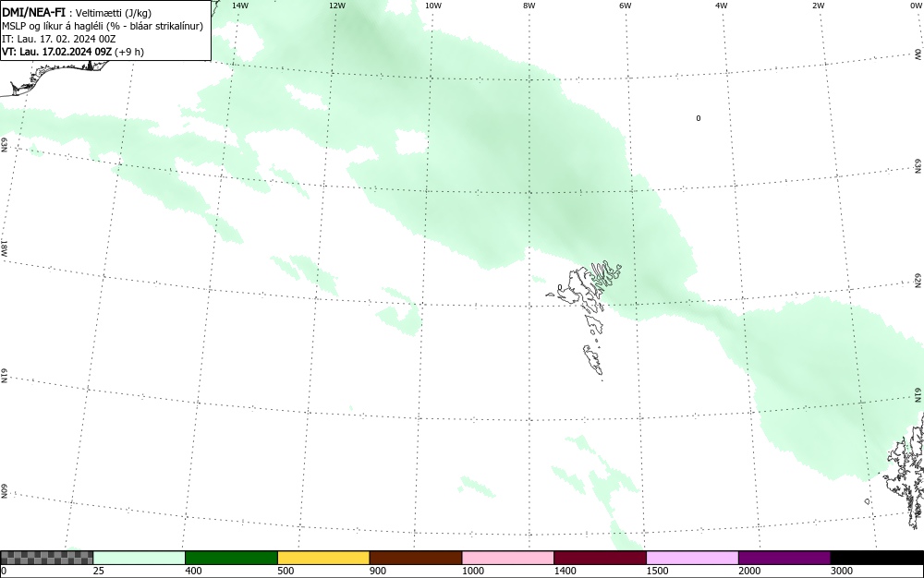Click the checkered gray 0–25 legend swatch
The height and width of the screenshot is (578, 924).
46,558
